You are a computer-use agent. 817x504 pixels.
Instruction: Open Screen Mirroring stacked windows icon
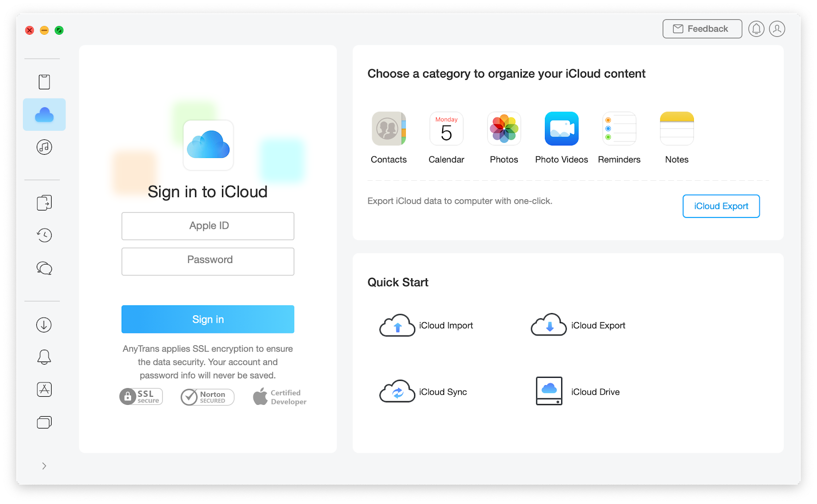(x=44, y=422)
